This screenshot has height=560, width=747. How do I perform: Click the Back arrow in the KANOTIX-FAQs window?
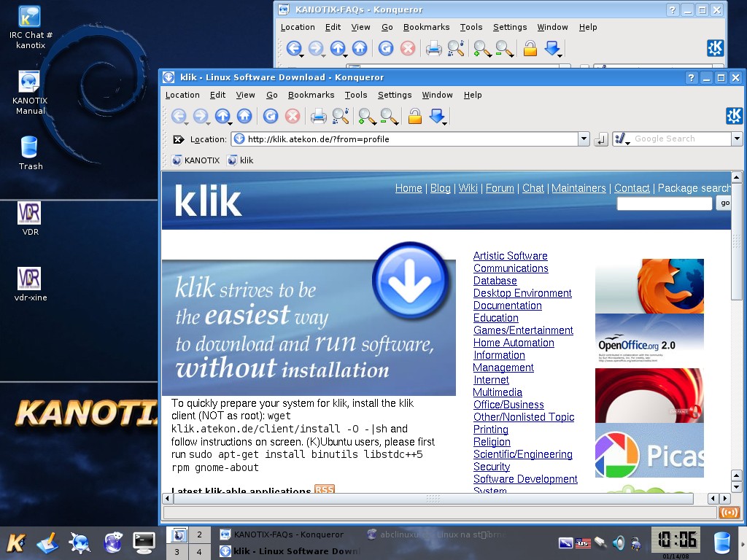[294, 48]
